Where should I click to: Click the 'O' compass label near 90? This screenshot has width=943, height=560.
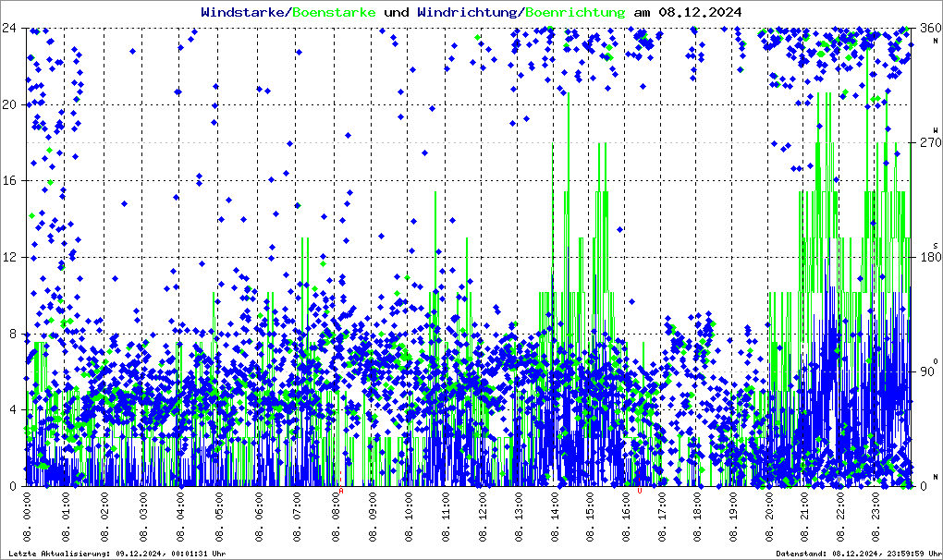936,360
